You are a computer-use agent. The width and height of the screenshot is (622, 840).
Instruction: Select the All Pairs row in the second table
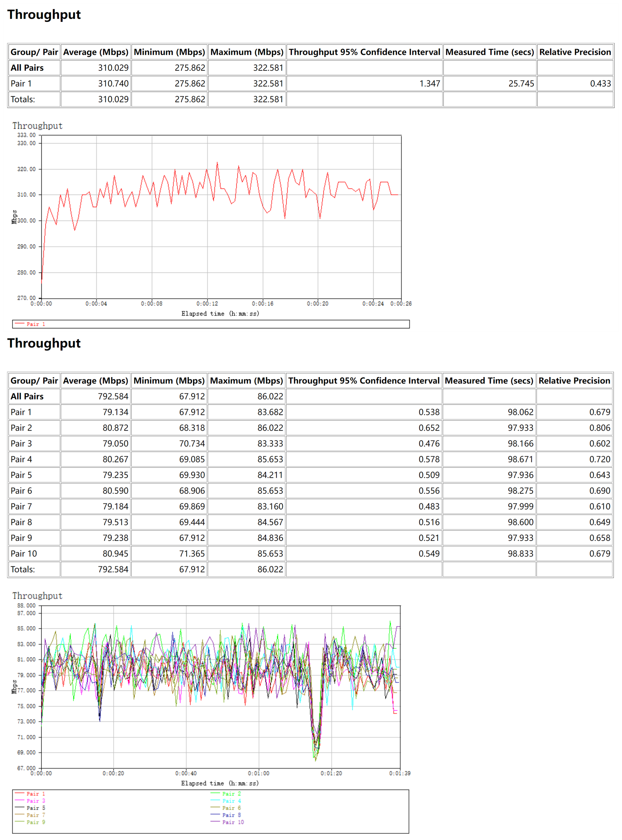[27, 396]
